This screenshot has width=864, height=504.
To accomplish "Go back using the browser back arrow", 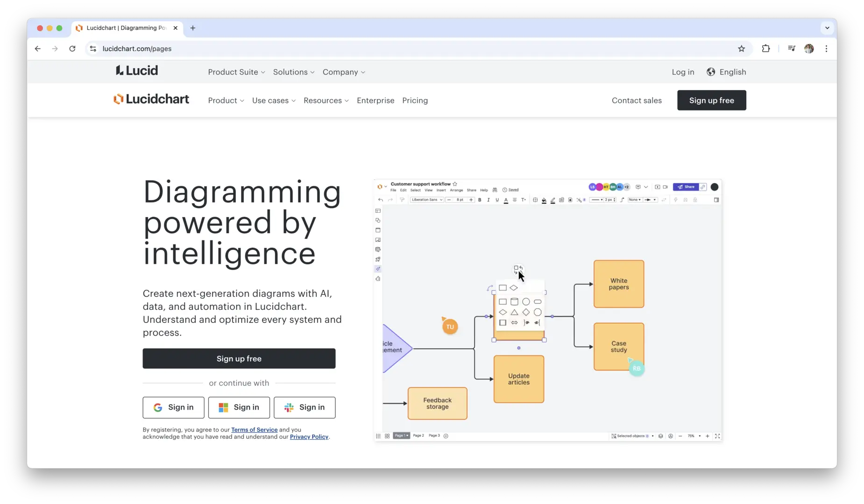I will pos(38,49).
